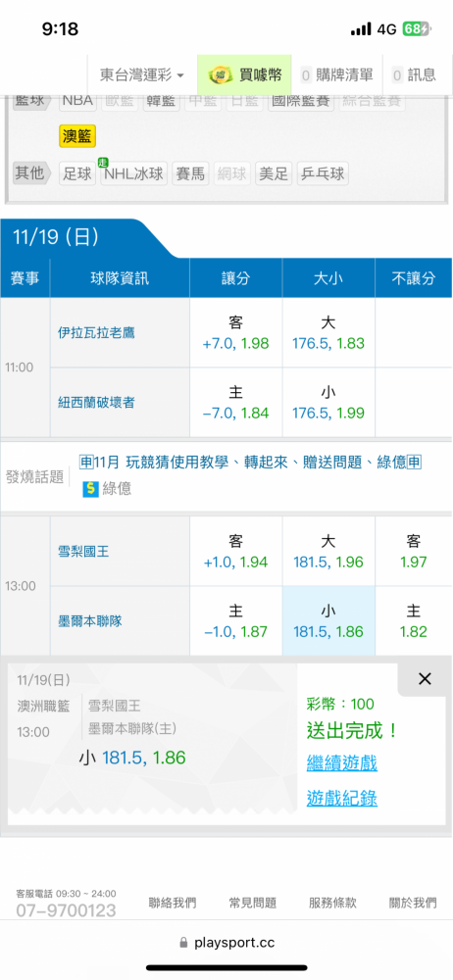Tap the 買噱幣 coin button

click(245, 75)
